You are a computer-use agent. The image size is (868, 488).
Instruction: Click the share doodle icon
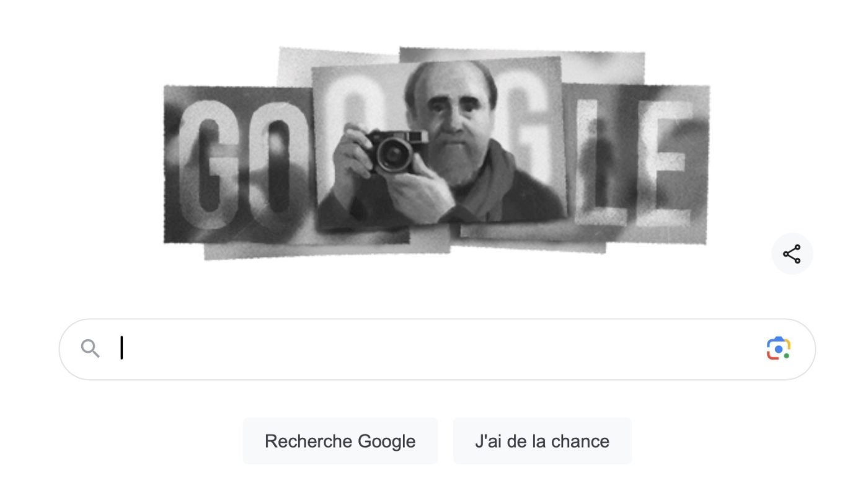pos(792,254)
